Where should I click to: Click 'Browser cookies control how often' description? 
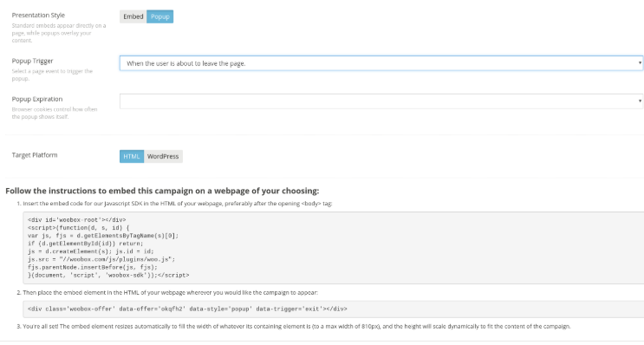(55, 113)
